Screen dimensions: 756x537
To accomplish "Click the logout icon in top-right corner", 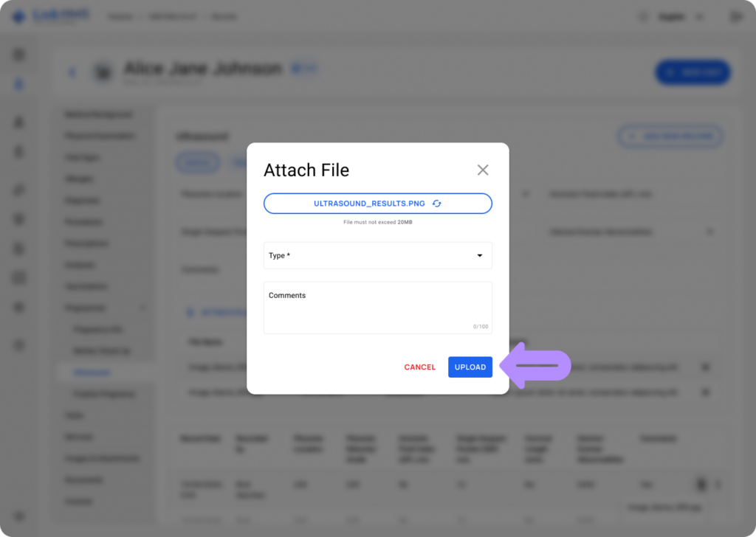I will (x=736, y=17).
